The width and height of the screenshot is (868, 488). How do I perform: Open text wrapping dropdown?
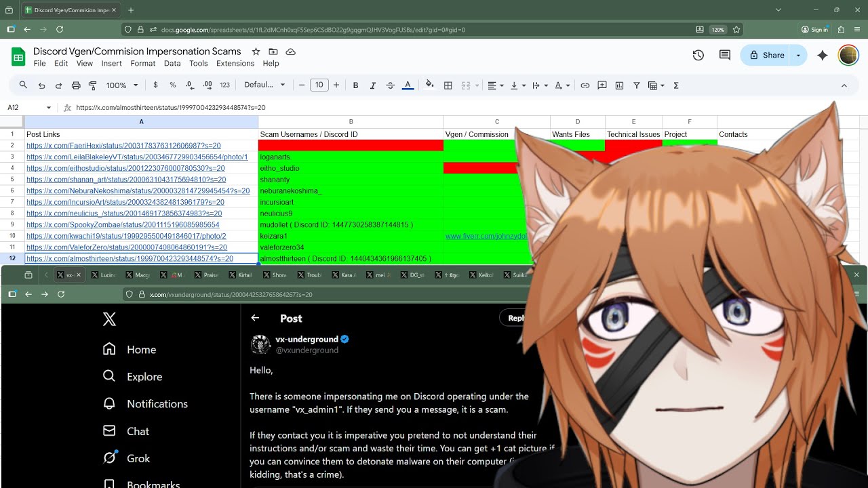540,85
